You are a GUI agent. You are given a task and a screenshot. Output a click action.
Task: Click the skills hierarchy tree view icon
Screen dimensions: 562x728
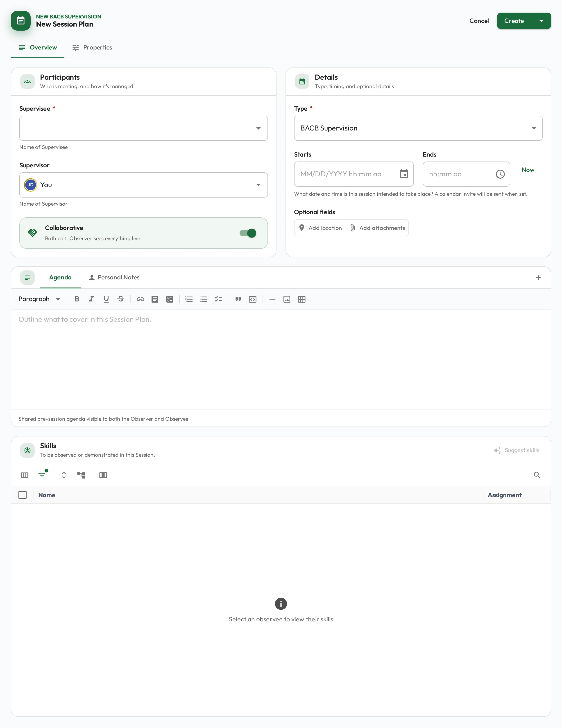(81, 475)
